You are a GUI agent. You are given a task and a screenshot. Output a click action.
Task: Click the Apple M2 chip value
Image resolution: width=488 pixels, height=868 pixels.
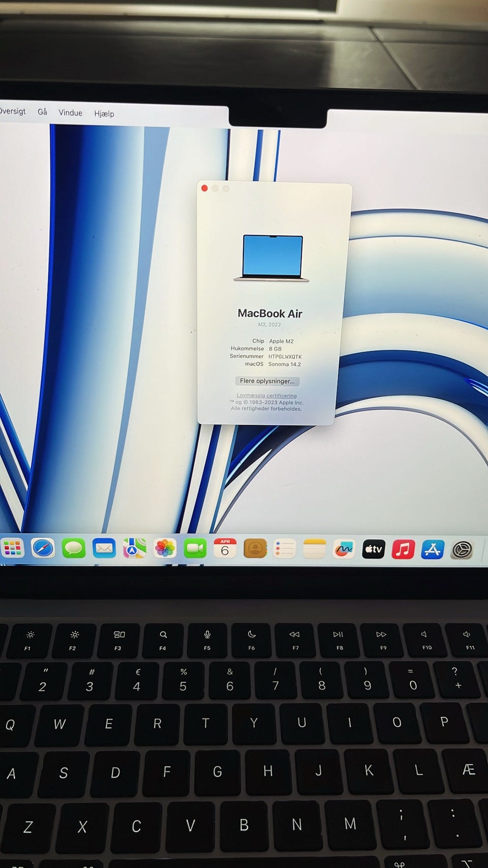tap(281, 341)
